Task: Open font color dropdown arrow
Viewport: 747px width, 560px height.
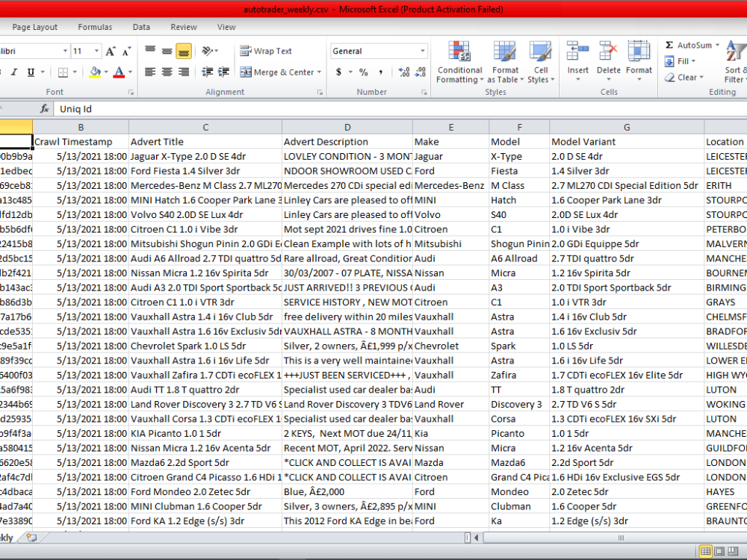Action: [130, 72]
